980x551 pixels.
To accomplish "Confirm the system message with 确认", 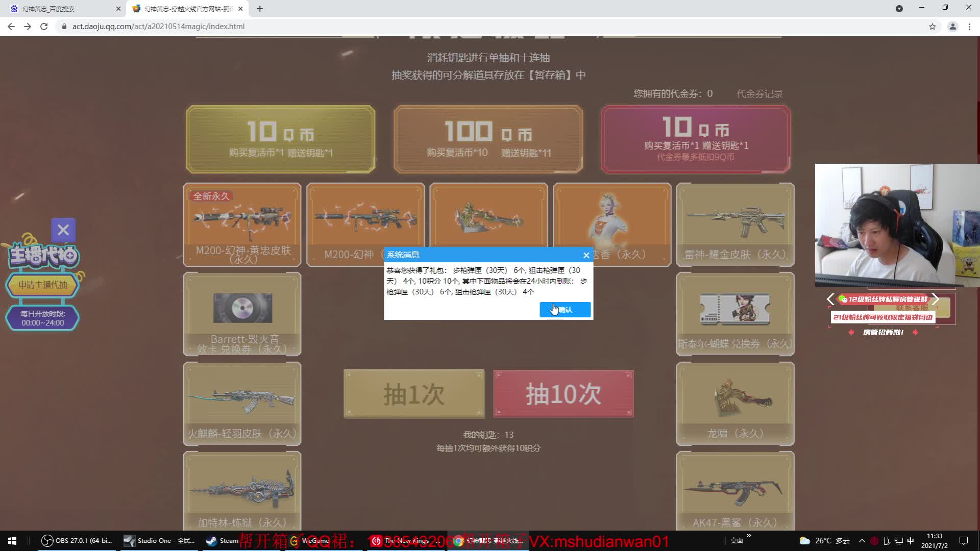I will click(x=565, y=310).
